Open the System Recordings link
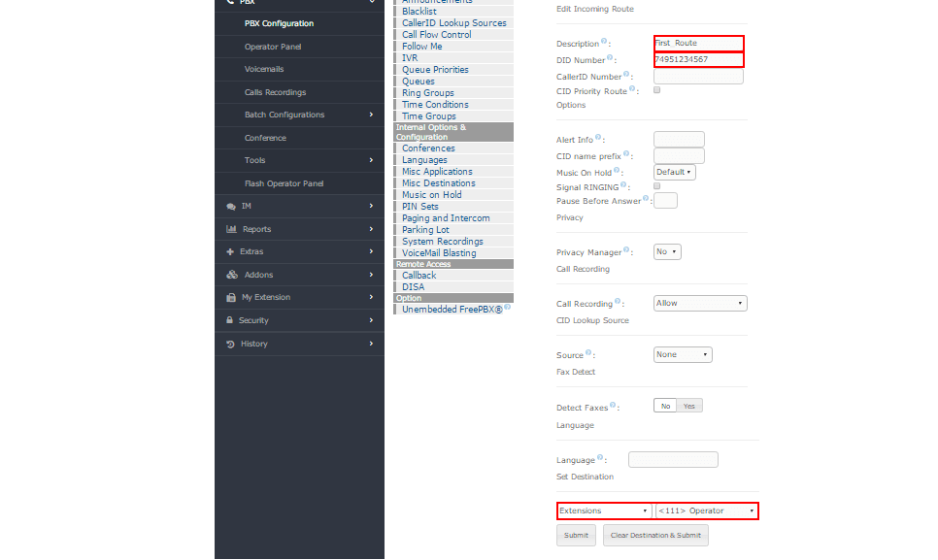The image size is (938, 560). [x=443, y=242]
